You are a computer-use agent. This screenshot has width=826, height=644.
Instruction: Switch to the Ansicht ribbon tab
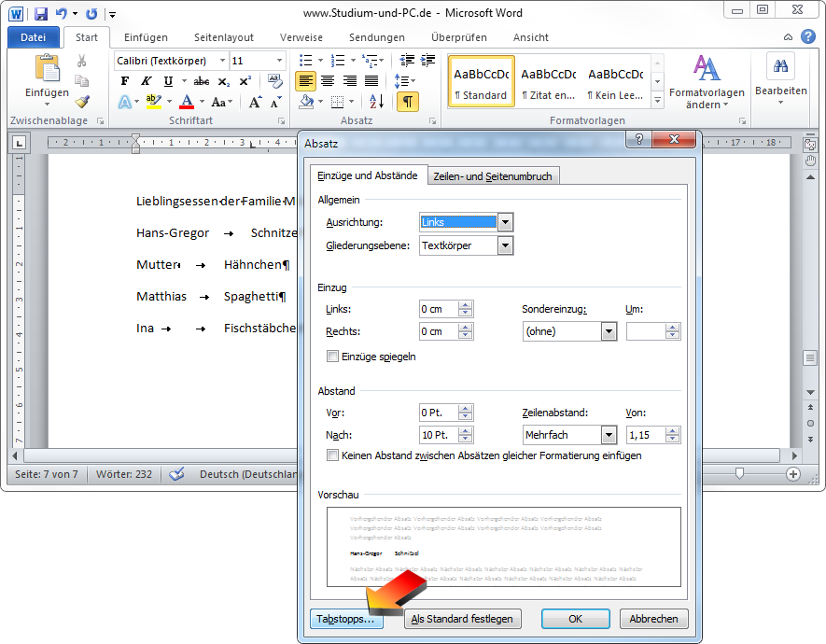pyautogui.click(x=530, y=37)
